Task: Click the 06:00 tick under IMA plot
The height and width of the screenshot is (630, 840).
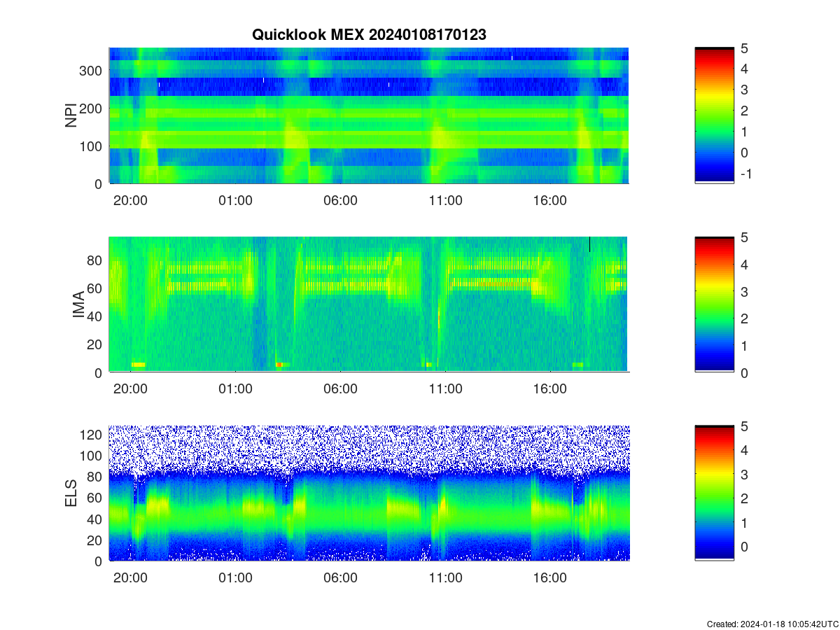Action: pos(340,389)
